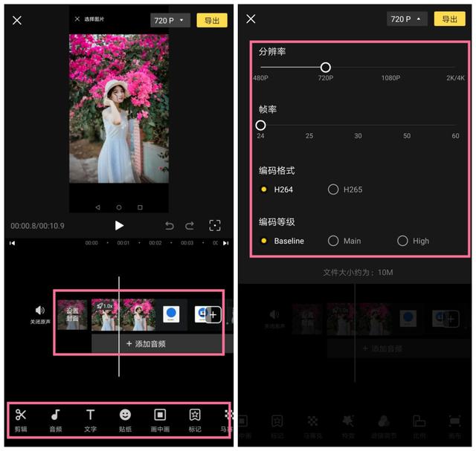Image resolution: width=476 pixels, height=451 pixels.
Task: Open the 剪辑 scissors tool
Action: tap(21, 420)
